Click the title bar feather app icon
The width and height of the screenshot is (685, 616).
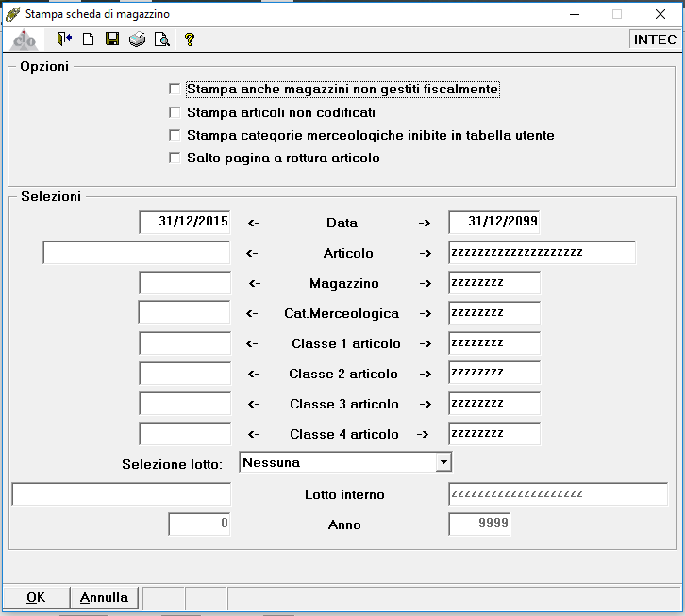[x=12, y=14]
